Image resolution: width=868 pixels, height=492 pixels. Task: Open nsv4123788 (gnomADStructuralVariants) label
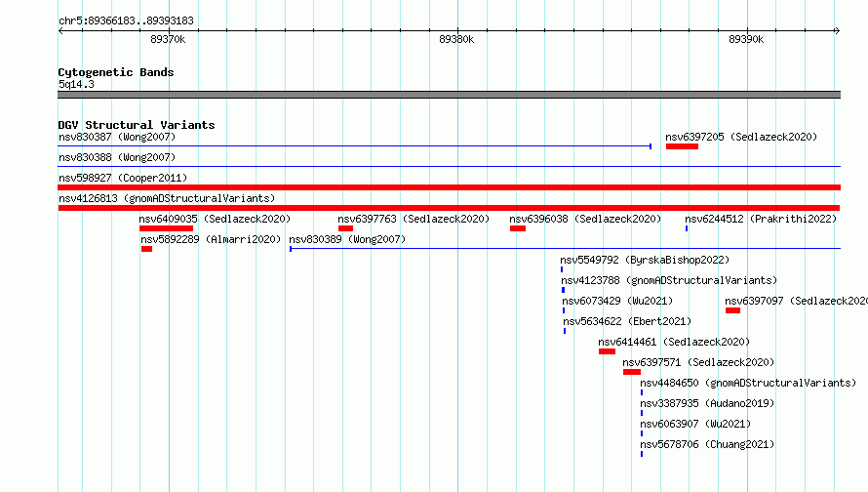(x=669, y=280)
